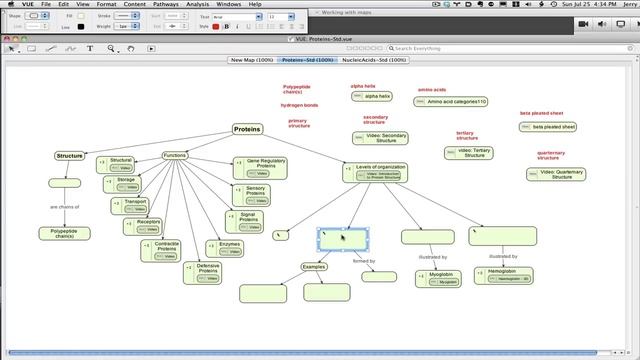
Task: Open the Link shape dropdown
Action: point(37,26)
